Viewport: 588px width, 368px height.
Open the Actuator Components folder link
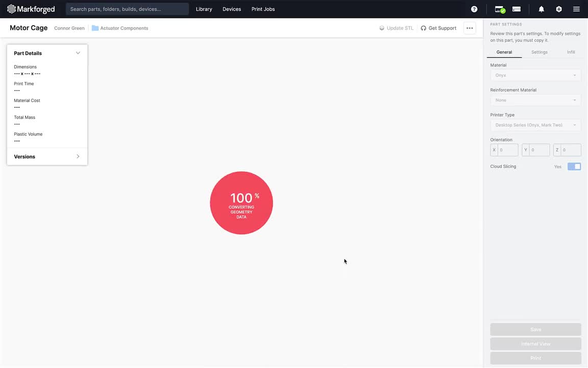pyautogui.click(x=124, y=28)
